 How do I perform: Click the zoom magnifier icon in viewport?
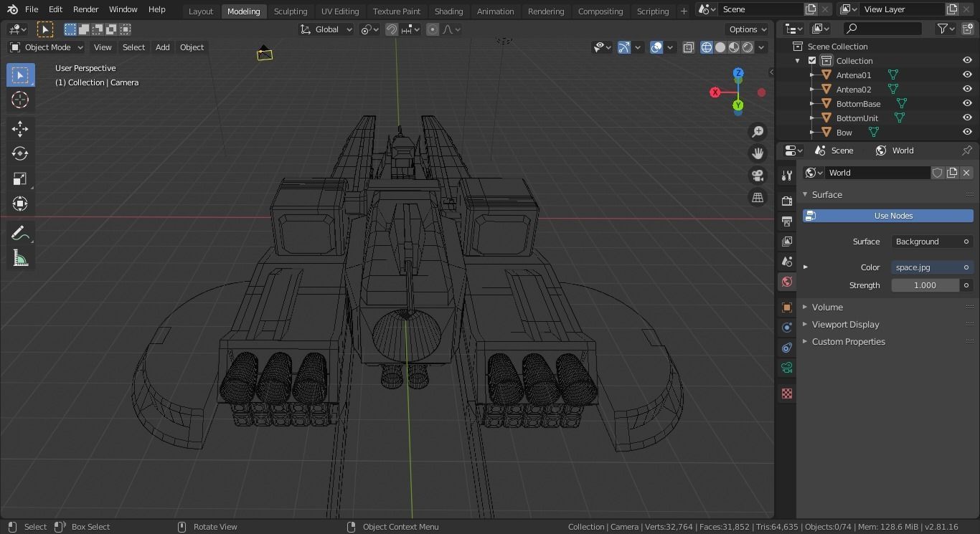(x=758, y=131)
